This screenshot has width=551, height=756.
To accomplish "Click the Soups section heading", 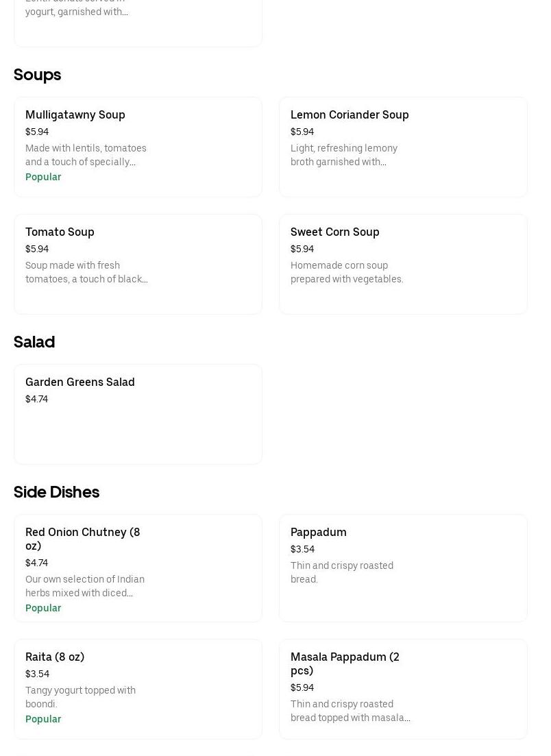I will pos(38,75).
